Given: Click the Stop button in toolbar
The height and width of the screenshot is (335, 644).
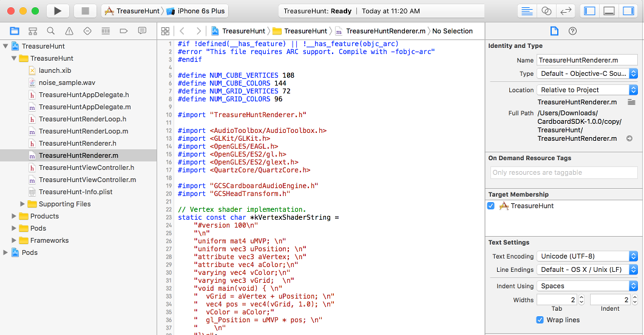Looking at the screenshot, I should (85, 11).
